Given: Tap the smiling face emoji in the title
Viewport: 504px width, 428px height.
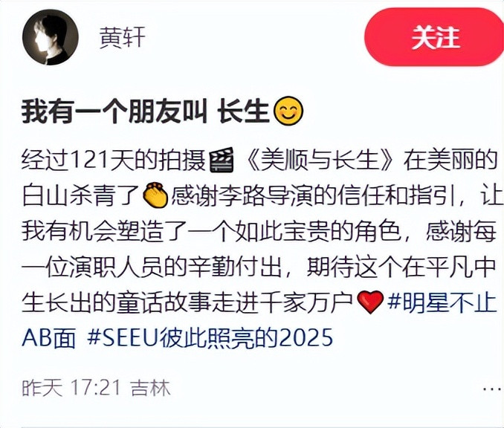Looking at the screenshot, I should 288,111.
